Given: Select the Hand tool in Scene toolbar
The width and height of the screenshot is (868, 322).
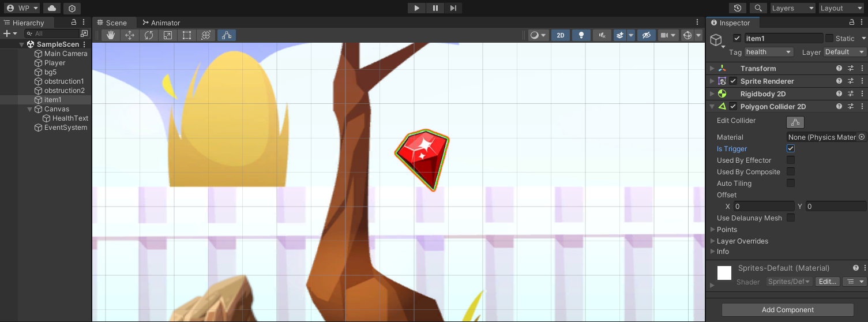Looking at the screenshot, I should click(111, 35).
